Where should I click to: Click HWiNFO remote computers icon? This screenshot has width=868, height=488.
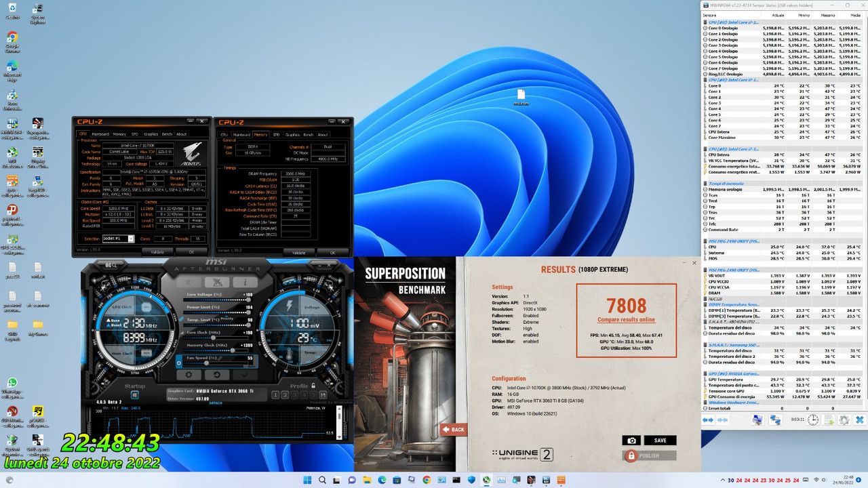pos(775,420)
